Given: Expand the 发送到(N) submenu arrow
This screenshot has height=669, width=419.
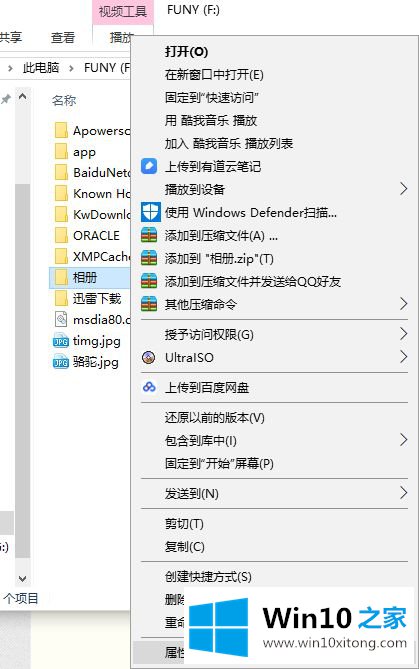Looking at the screenshot, I should pyautogui.click(x=403, y=493).
